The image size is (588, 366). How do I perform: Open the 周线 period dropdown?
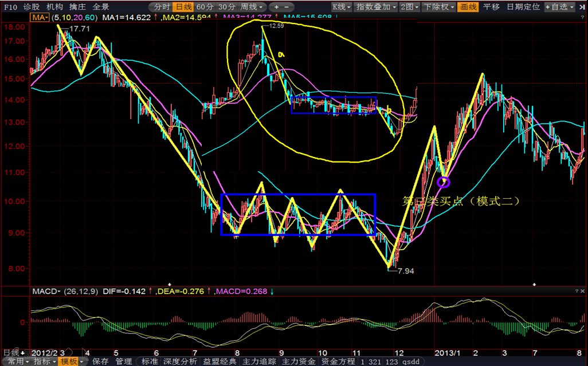[252, 7]
